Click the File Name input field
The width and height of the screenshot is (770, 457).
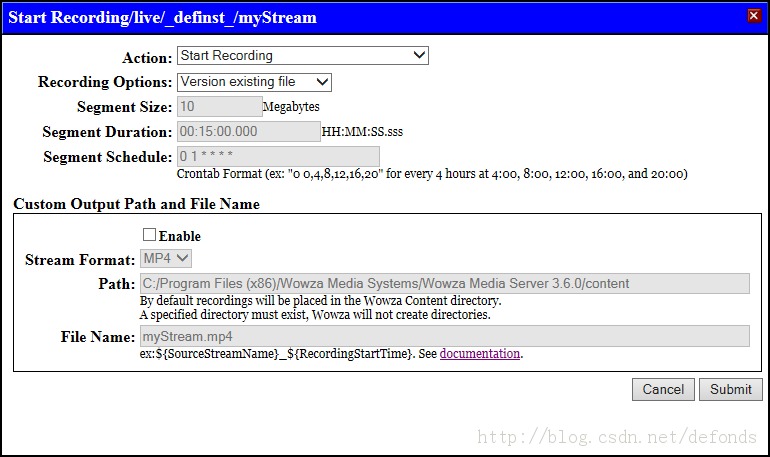pos(445,337)
